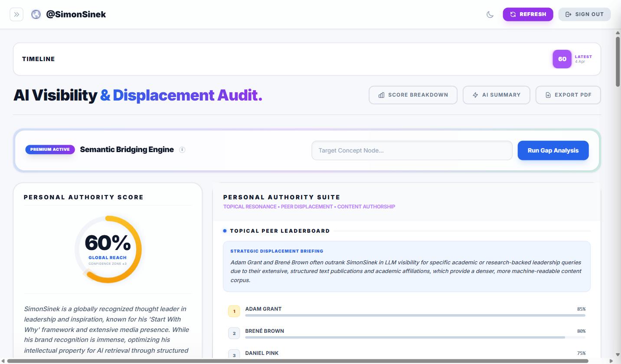Image resolution: width=621 pixels, height=364 pixels.
Task: Click the globe avatar next to @SimonSinek
Action: click(36, 14)
